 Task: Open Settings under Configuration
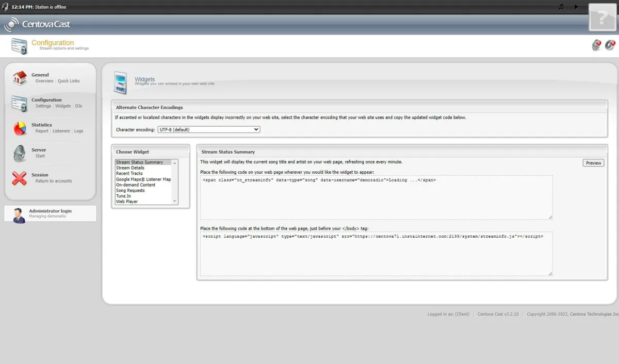pyautogui.click(x=43, y=106)
